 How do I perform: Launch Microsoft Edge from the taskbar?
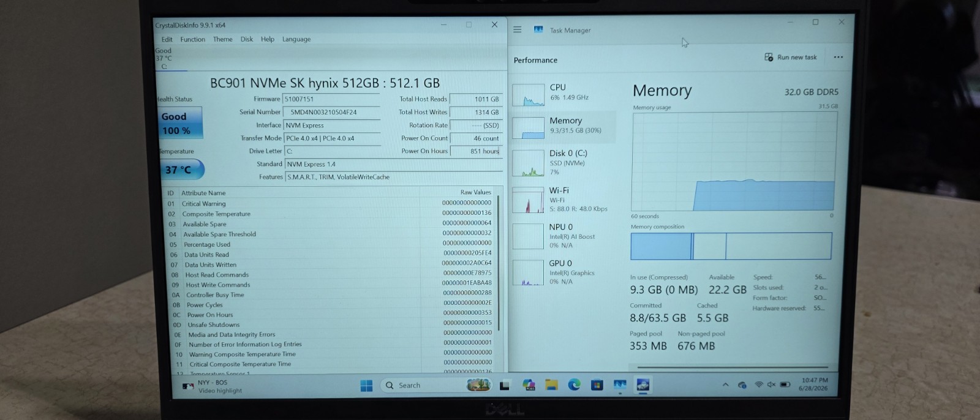(574, 385)
